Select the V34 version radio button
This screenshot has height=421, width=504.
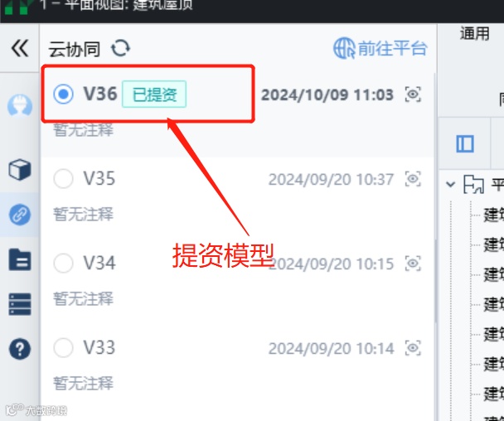click(63, 263)
